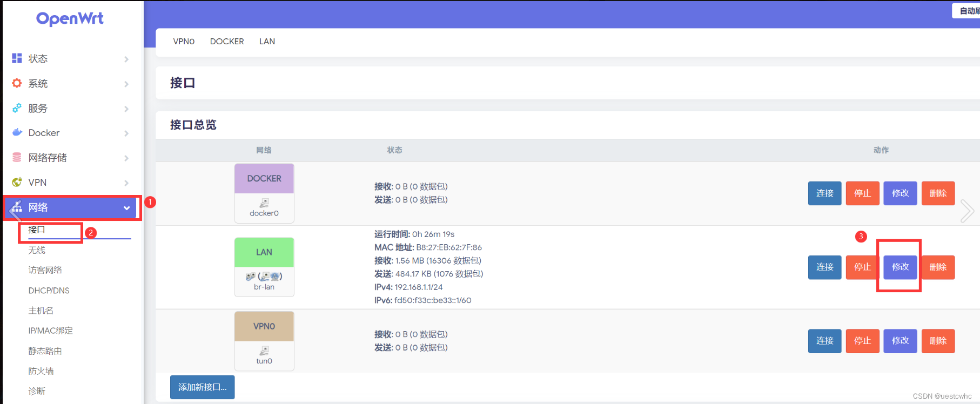Select the 接口 submenu item
This screenshot has height=404, width=980.
point(37,230)
